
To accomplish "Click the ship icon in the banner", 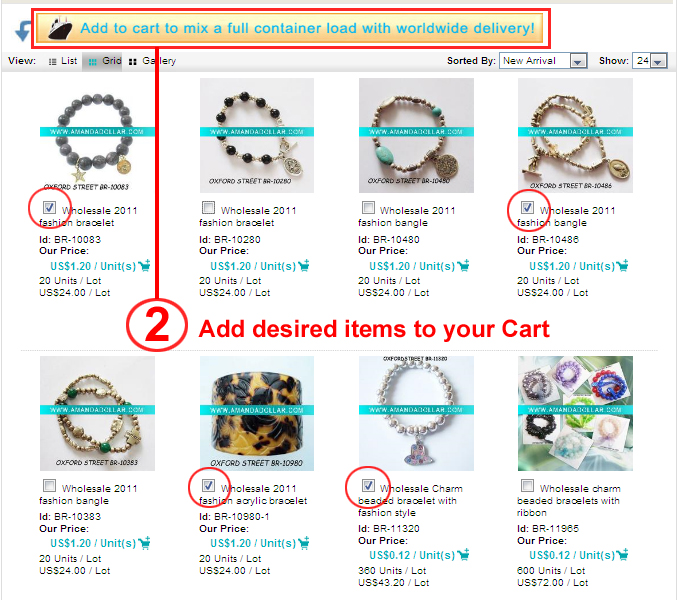I will pos(60,28).
